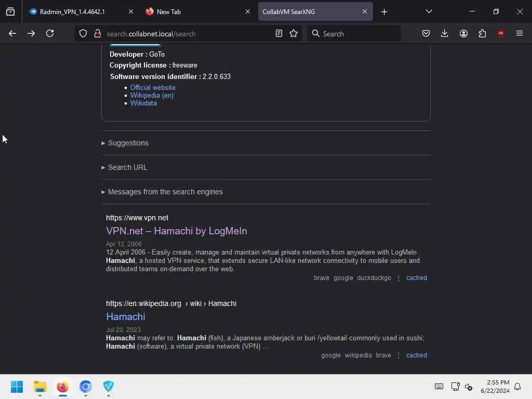Open the Official website link
Viewport: 532px width, 399px height.
tap(153, 87)
